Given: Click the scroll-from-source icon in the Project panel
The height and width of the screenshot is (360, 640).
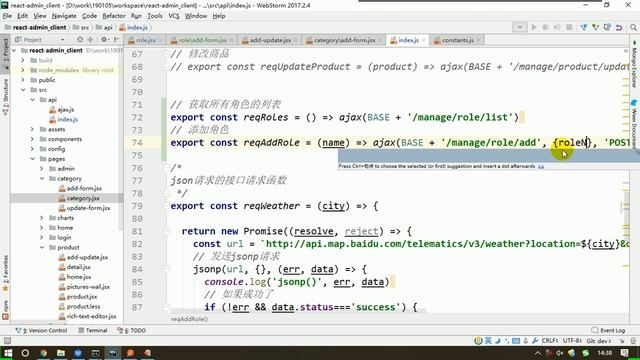Looking at the screenshot, I should pos(80,40).
